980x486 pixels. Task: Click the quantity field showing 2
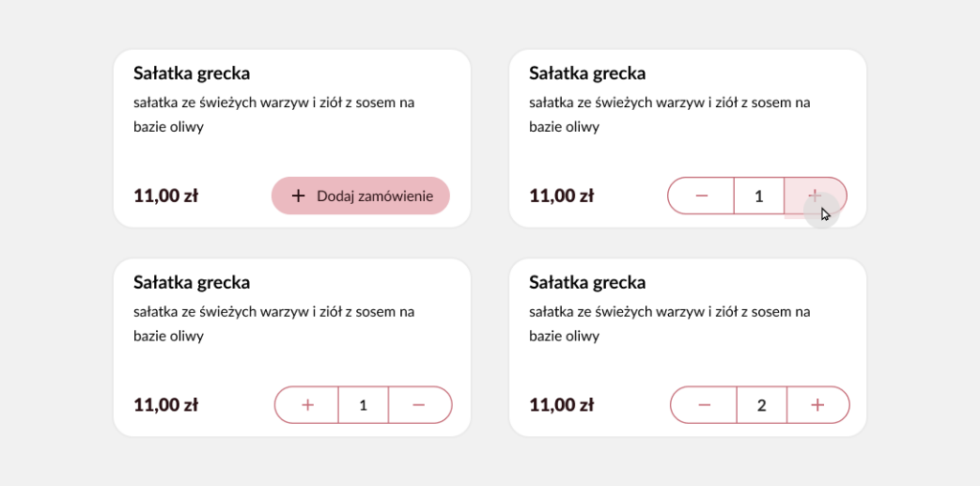[762, 406]
